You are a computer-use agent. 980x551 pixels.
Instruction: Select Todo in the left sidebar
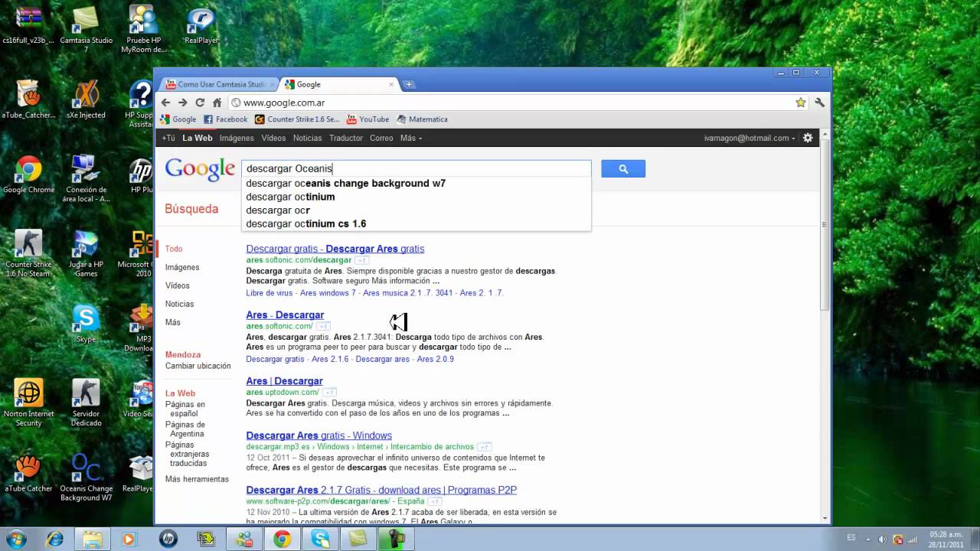[x=174, y=249]
